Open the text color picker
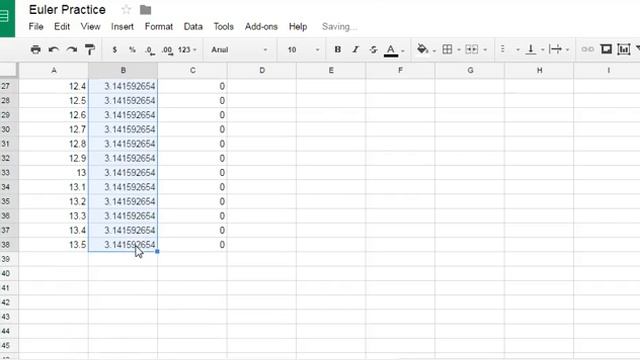The image size is (640, 360). click(x=391, y=50)
